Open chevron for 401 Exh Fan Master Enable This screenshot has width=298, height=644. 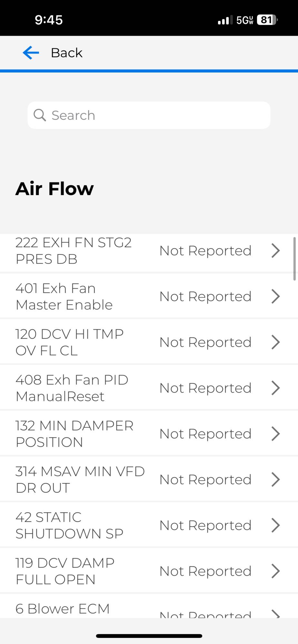(x=275, y=296)
